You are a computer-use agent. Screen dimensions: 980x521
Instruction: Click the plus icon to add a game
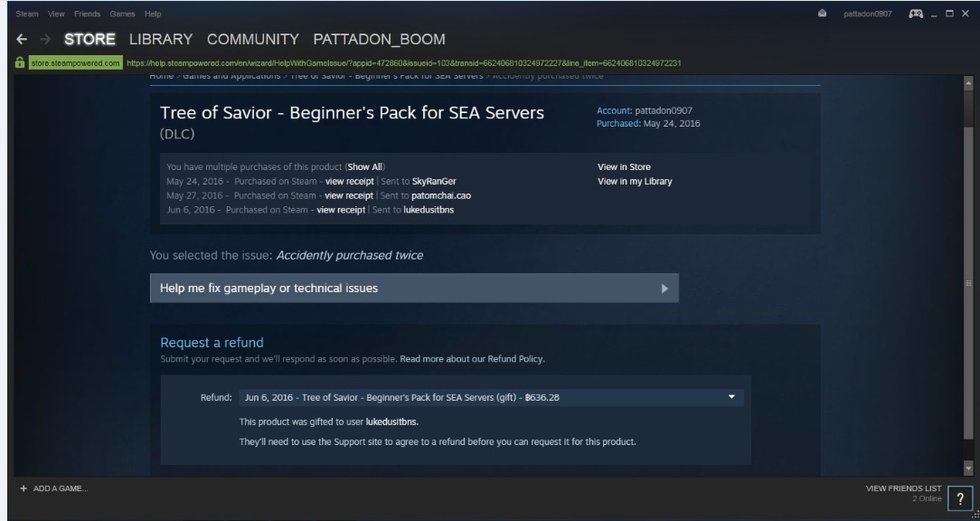[x=23, y=488]
